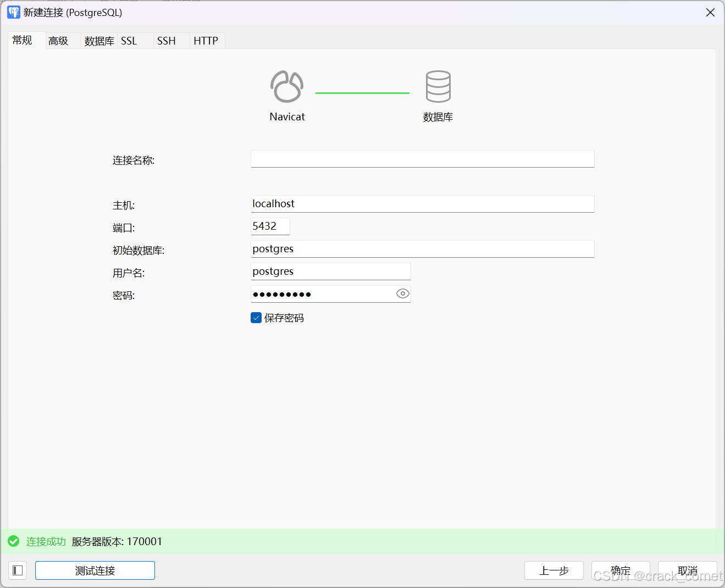725x588 pixels.
Task: Click the database cylinder icon
Action: pos(438,86)
